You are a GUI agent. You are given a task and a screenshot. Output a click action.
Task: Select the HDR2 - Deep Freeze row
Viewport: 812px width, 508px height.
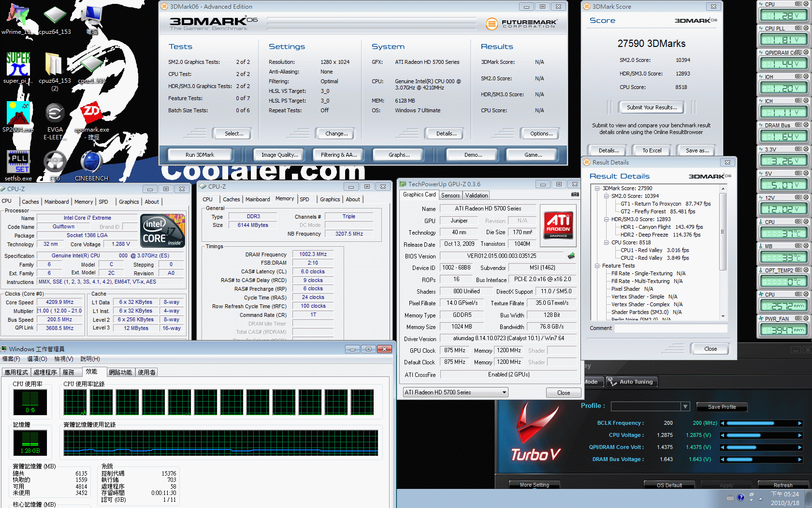[x=660, y=235]
